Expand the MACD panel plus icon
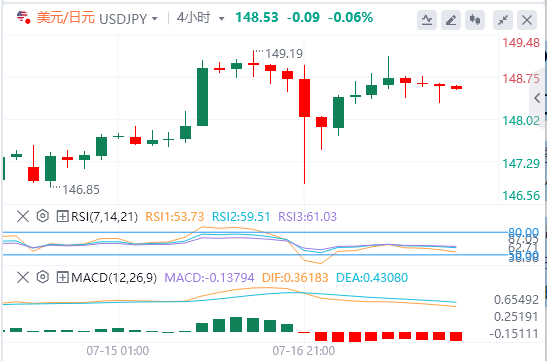This screenshot has height=361, width=547. [x=62, y=278]
